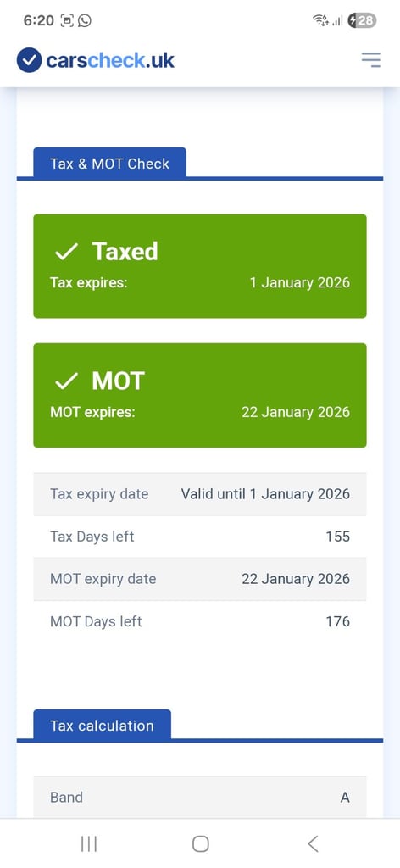Tap the battery indicator in status bar
The height and width of the screenshot is (868, 400).
click(362, 21)
